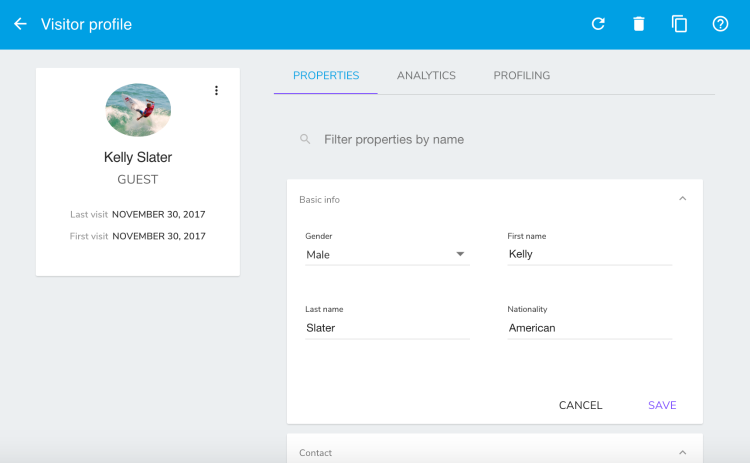Edit the First name field
The image size is (750, 463).
coord(590,254)
